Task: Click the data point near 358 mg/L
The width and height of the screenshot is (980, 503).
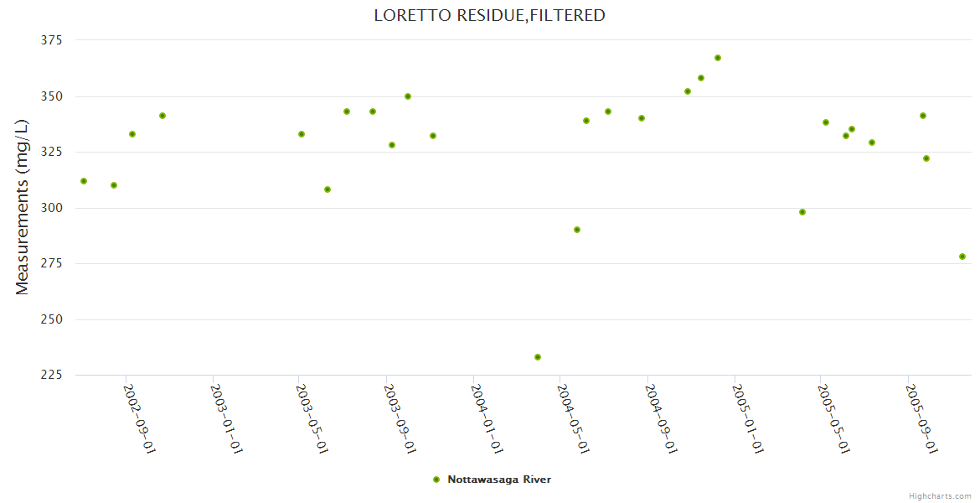Action: (701, 78)
